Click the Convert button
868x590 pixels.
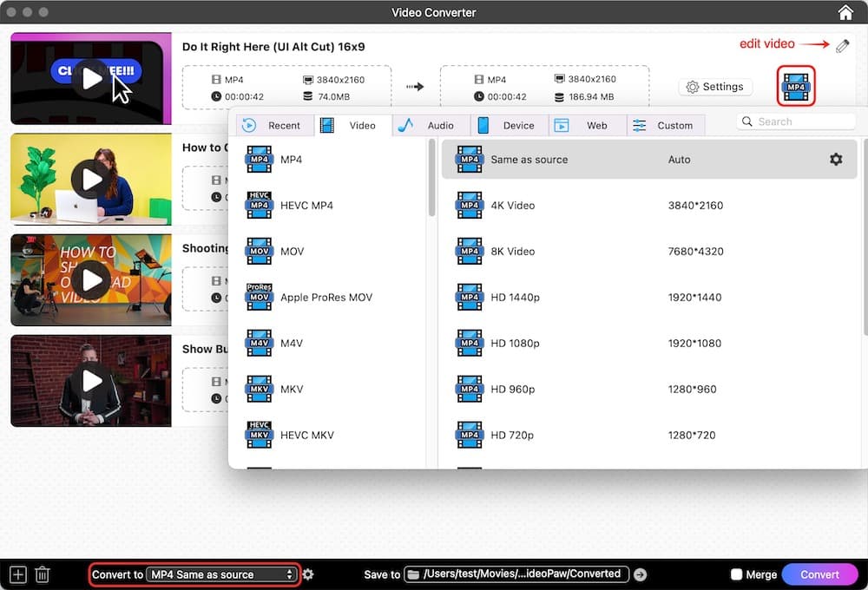(x=819, y=574)
